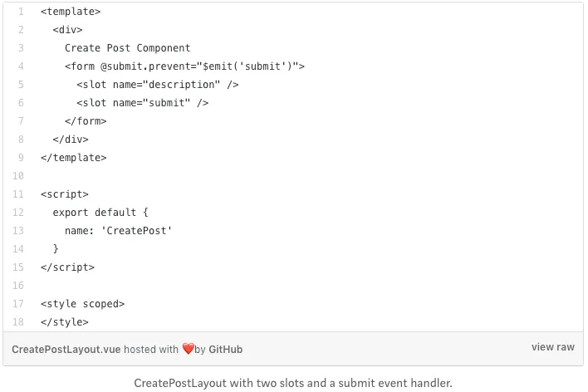Select line number 4
Screen dimensions: 588x392
click(21, 66)
